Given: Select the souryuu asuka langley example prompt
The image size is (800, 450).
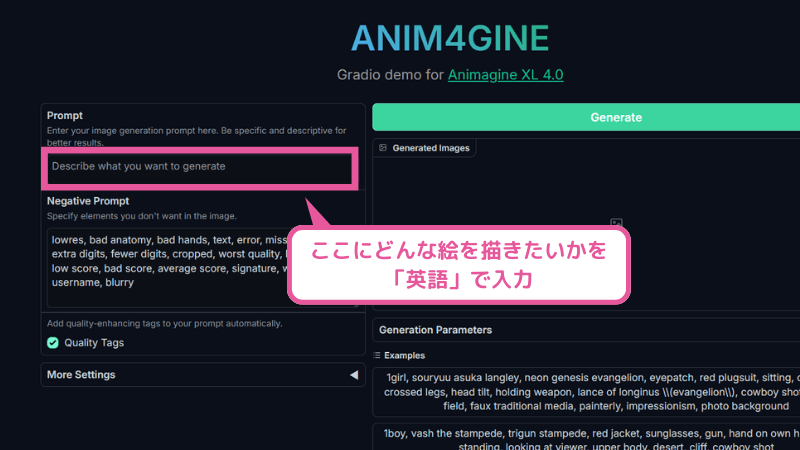Looking at the screenshot, I should pos(586,392).
